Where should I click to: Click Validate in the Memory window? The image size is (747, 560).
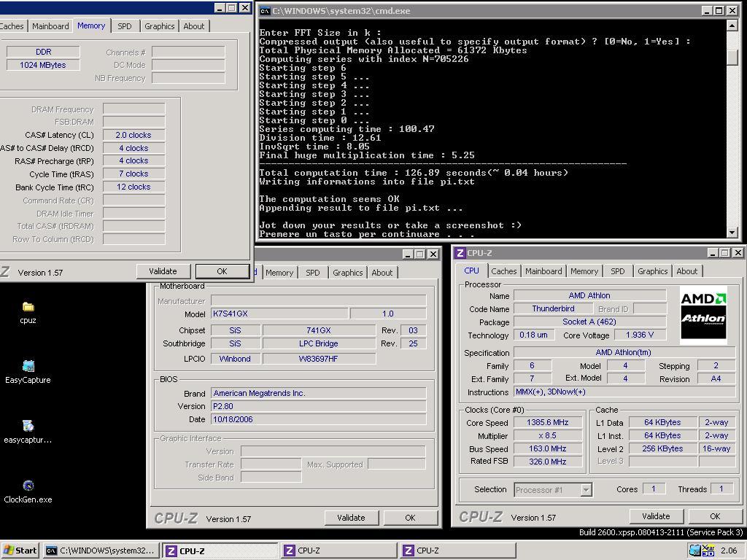pos(163,271)
